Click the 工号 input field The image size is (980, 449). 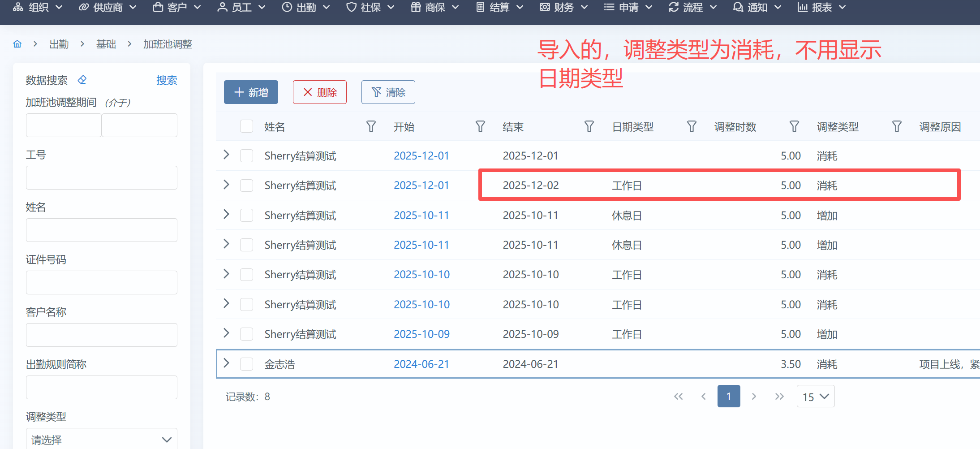tap(102, 178)
